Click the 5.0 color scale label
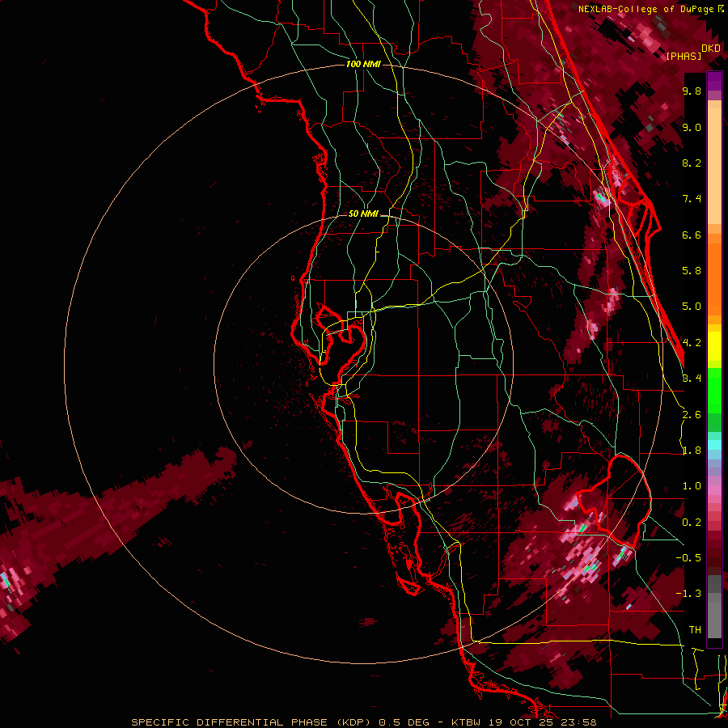 pyautogui.click(x=692, y=307)
